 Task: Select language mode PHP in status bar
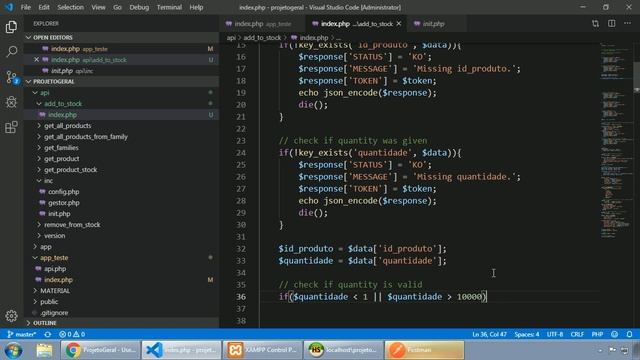click(x=597, y=334)
